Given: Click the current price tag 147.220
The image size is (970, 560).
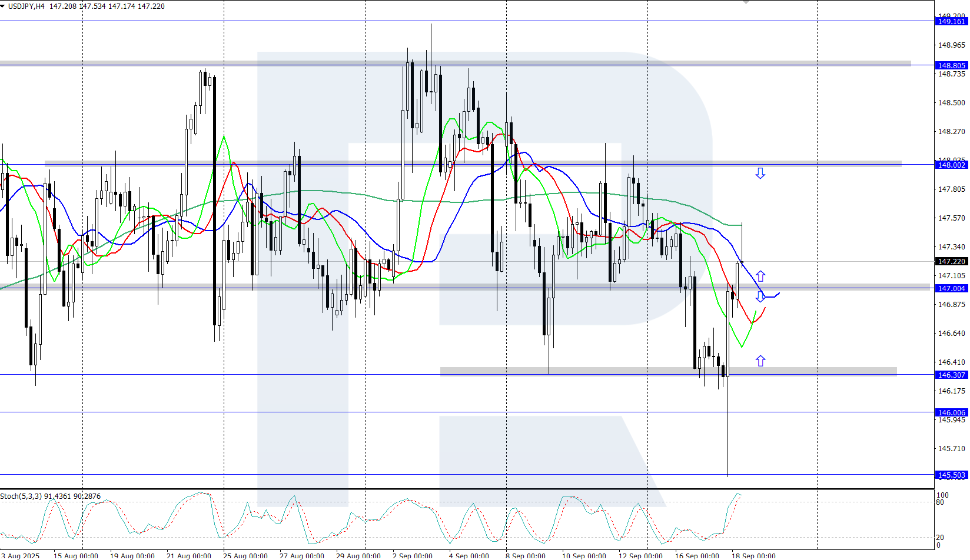Looking at the screenshot, I should [951, 261].
